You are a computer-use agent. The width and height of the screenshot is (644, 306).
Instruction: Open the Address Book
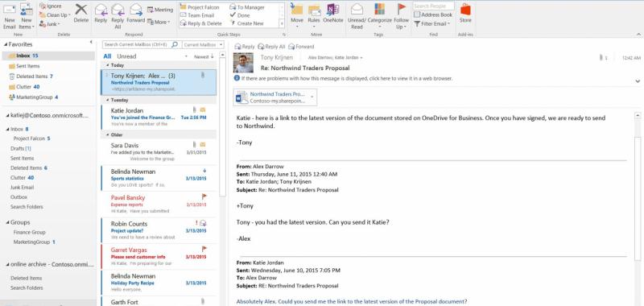pyautogui.click(x=433, y=14)
